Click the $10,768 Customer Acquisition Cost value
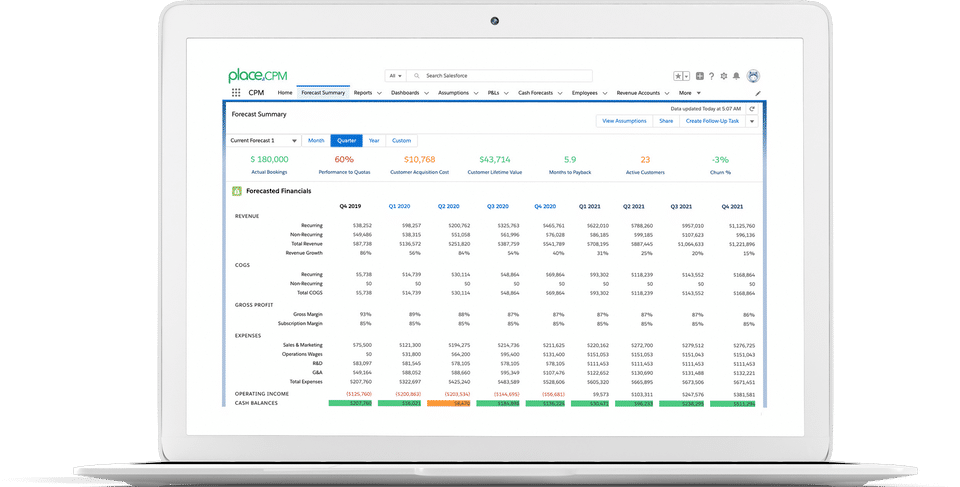Screen dimensions: 960x487 pyautogui.click(x=419, y=159)
